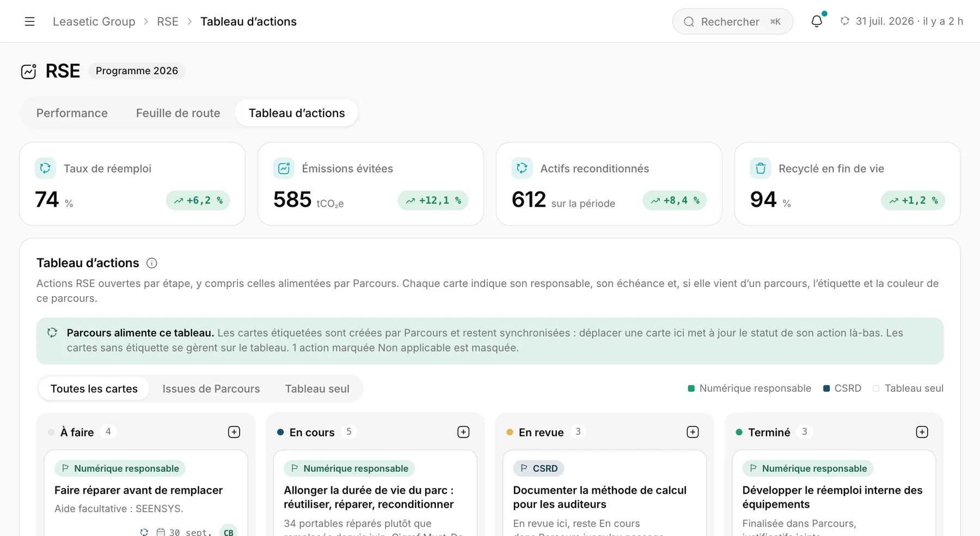Open the info icon next to Tableau d'actions heading
Image resolution: width=980 pixels, height=536 pixels.
coord(152,263)
